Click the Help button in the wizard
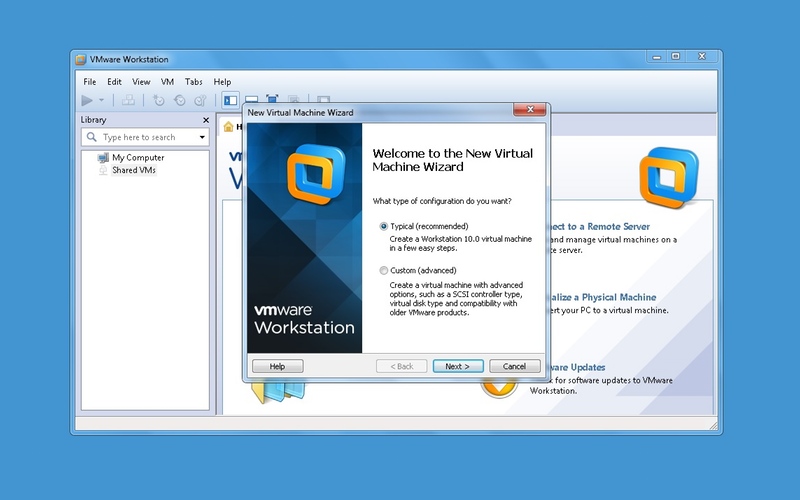The width and height of the screenshot is (800, 500). pos(278,366)
